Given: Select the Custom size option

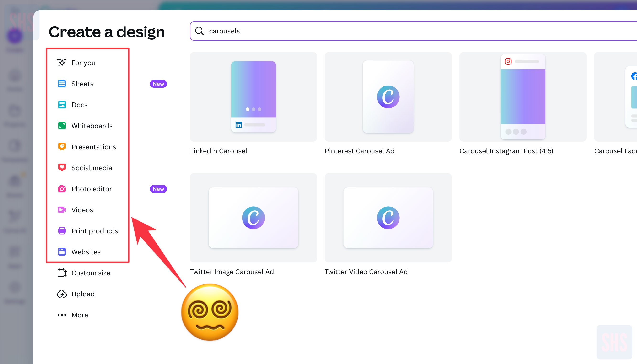Looking at the screenshot, I should point(91,273).
